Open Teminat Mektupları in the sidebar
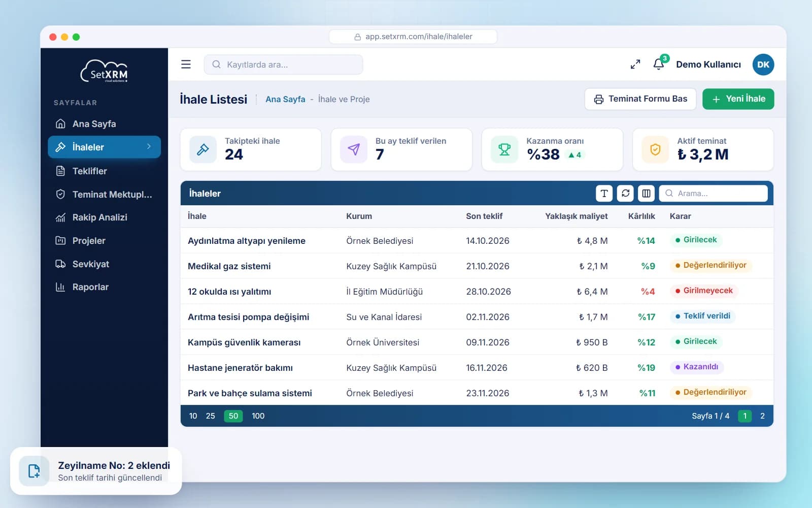Image resolution: width=812 pixels, height=508 pixels. 104,195
